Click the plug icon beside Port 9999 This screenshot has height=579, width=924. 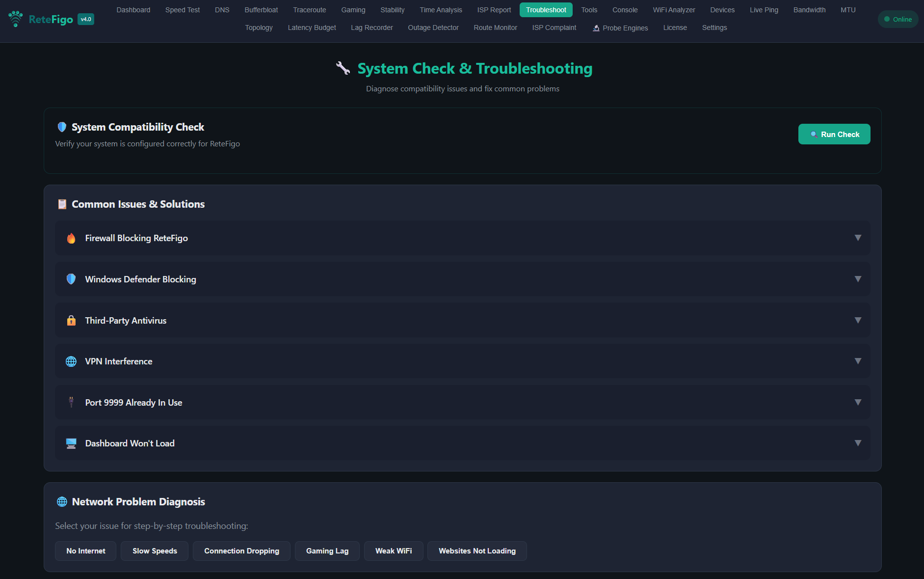tap(71, 402)
